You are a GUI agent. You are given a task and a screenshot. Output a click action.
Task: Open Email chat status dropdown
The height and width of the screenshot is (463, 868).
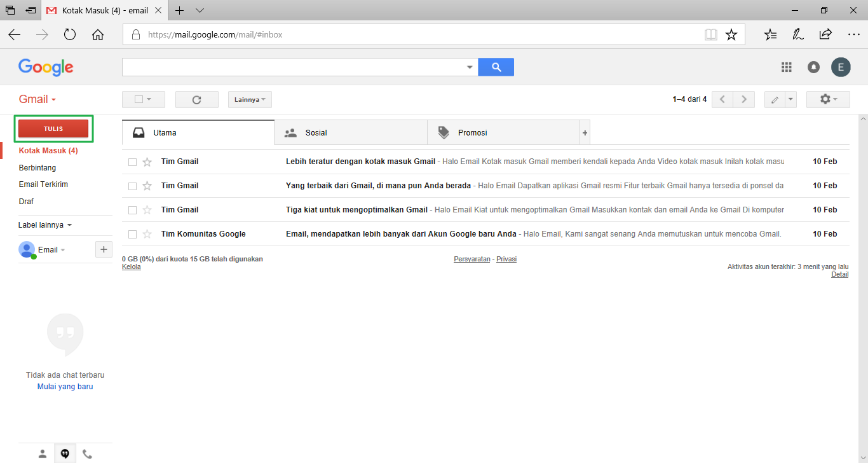(x=62, y=250)
